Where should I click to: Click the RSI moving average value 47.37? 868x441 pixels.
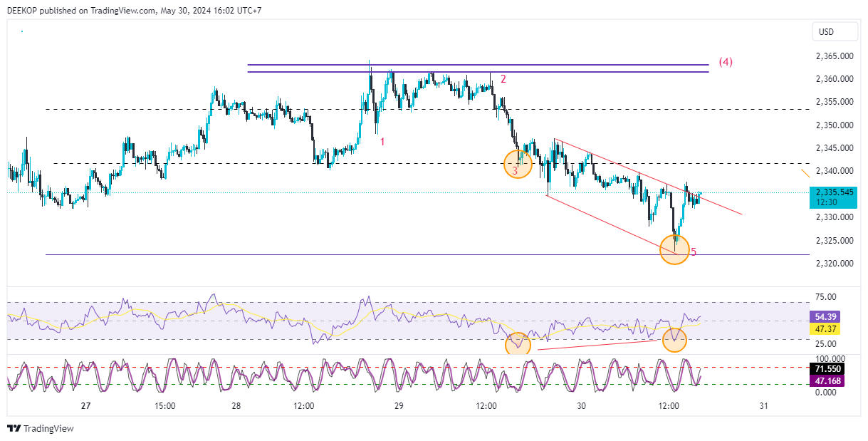tap(826, 329)
